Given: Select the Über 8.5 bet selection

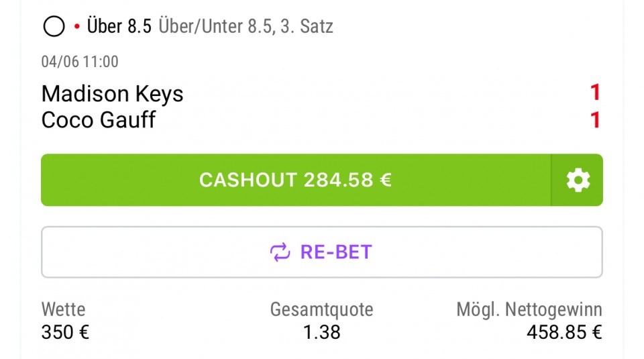Looking at the screenshot, I should tap(119, 26).
